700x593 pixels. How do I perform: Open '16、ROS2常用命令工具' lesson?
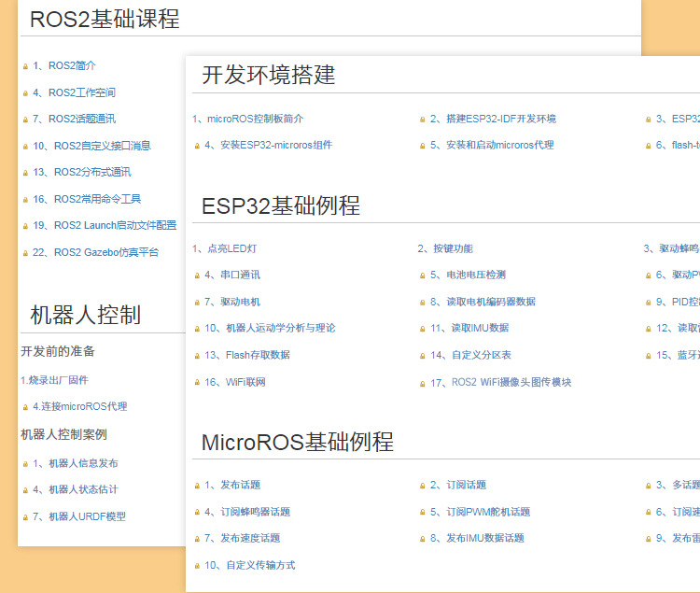pyautogui.click(x=87, y=199)
